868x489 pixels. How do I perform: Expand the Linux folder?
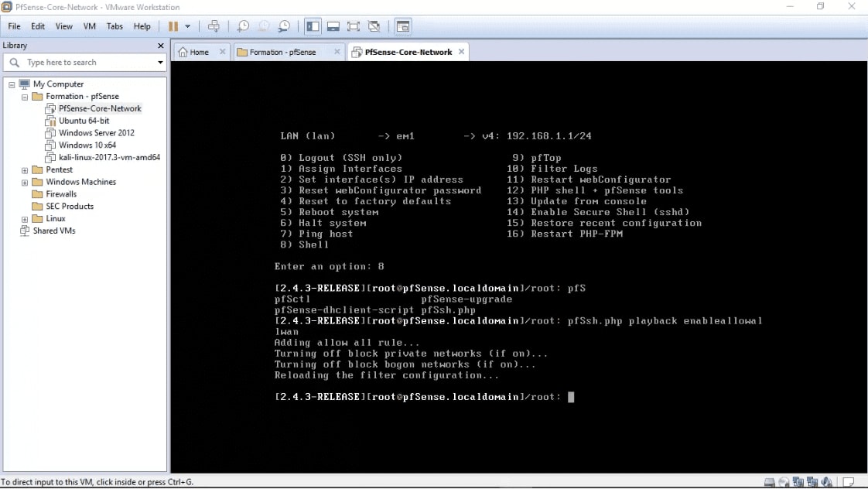coord(25,219)
